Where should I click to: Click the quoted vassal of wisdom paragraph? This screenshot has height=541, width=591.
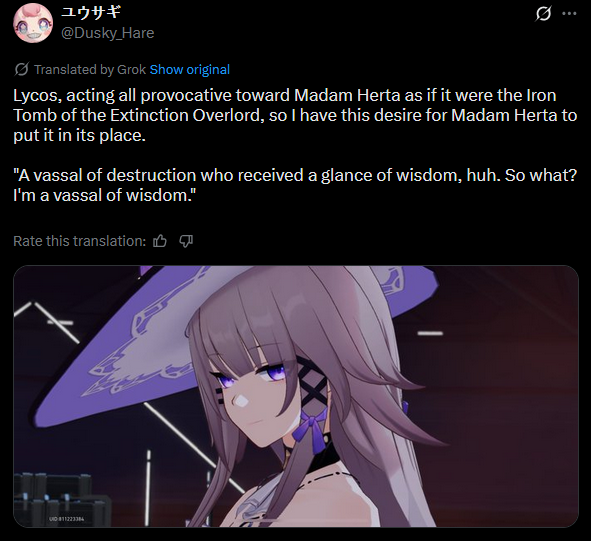coord(295,185)
